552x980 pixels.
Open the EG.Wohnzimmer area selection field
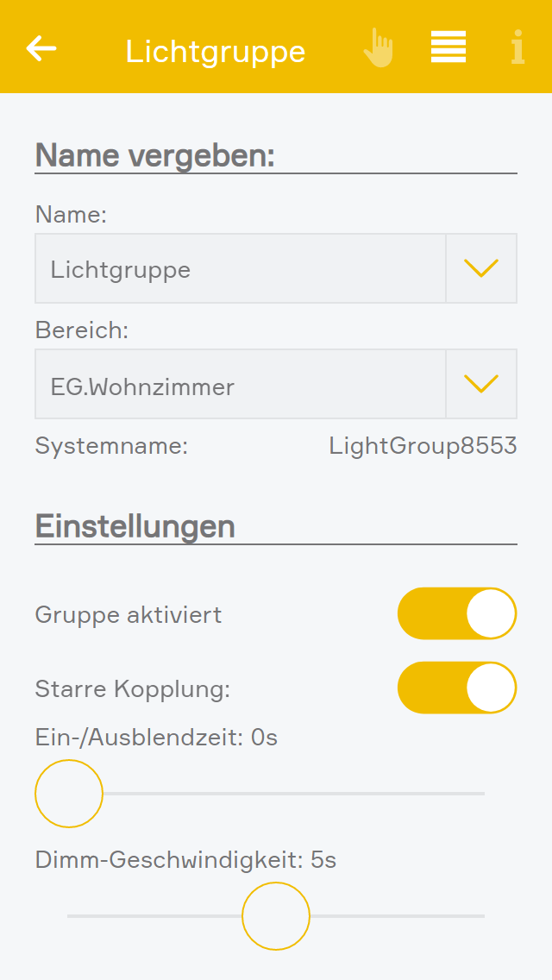[240, 384]
